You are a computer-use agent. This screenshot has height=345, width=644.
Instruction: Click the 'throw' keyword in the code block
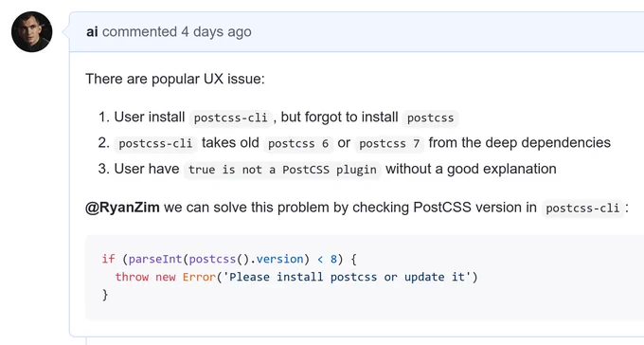click(132, 277)
